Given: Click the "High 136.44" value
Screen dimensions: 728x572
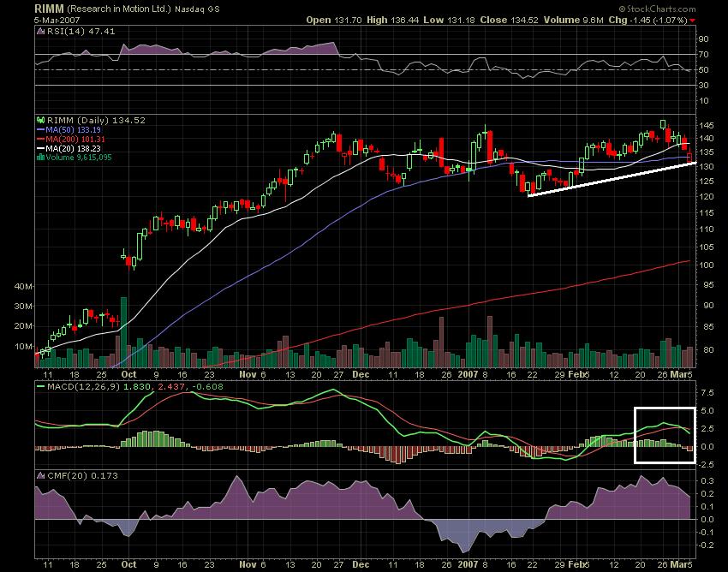Looking at the screenshot, I should tap(393, 20).
